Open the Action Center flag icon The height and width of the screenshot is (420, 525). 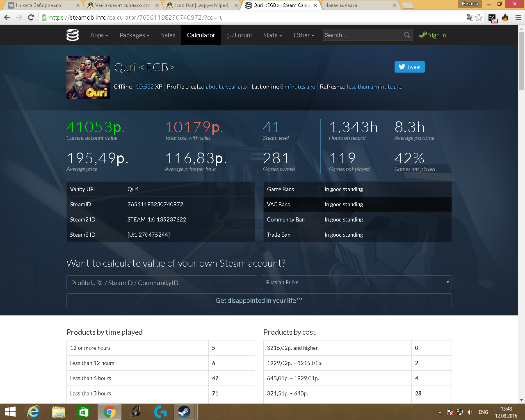coord(450,412)
